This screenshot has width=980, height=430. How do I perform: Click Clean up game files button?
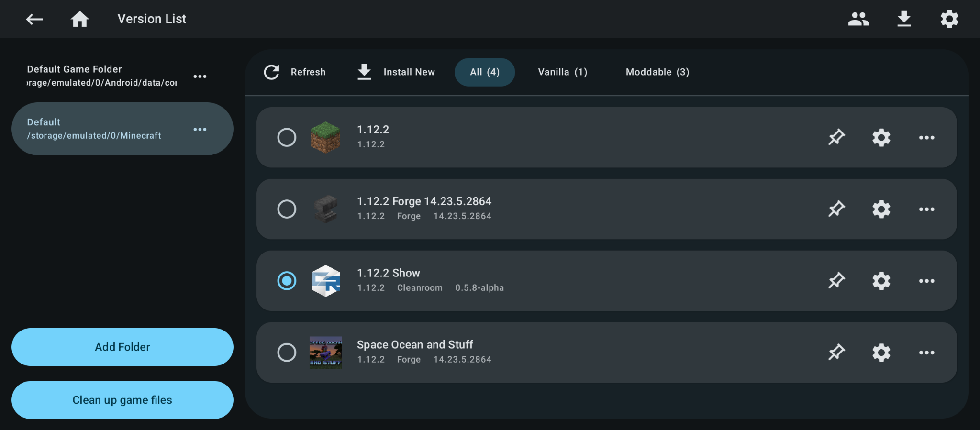pyautogui.click(x=122, y=400)
